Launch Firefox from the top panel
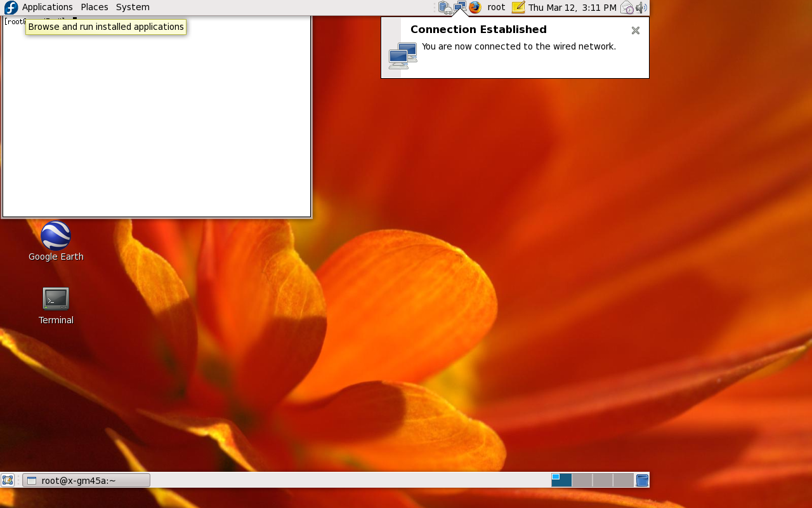 click(x=475, y=8)
